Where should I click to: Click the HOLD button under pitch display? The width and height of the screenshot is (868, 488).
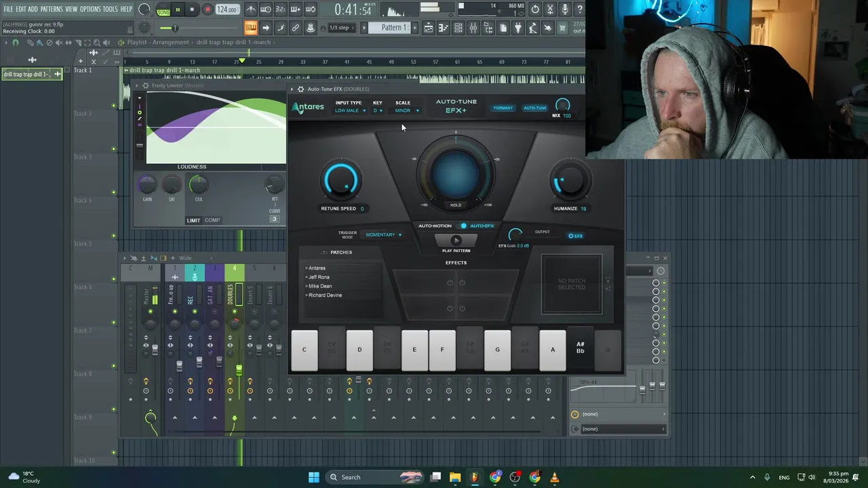click(456, 205)
